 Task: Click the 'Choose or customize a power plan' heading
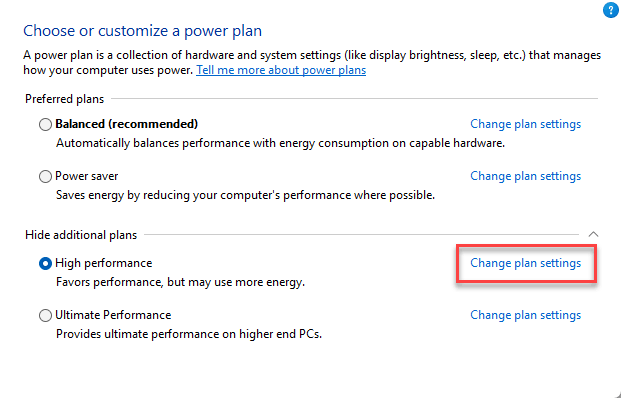[143, 31]
